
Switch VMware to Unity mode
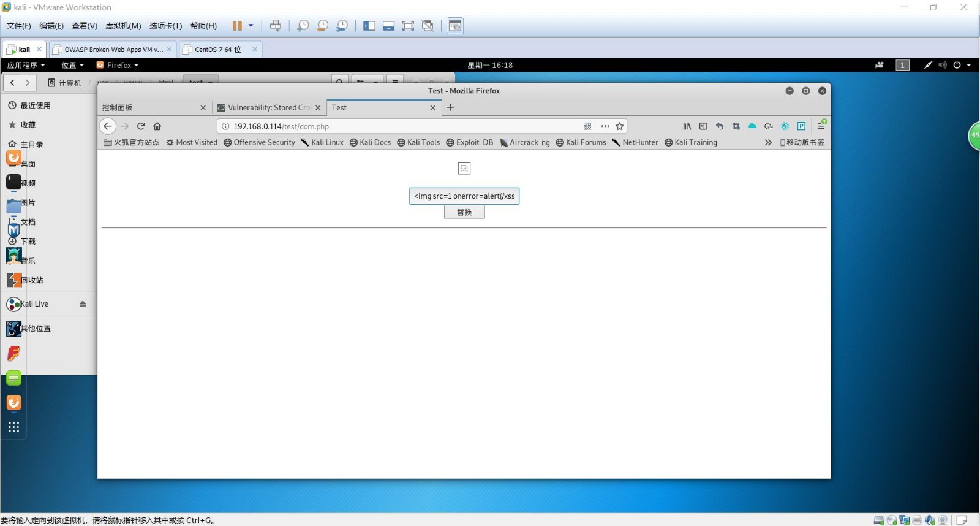pos(428,26)
